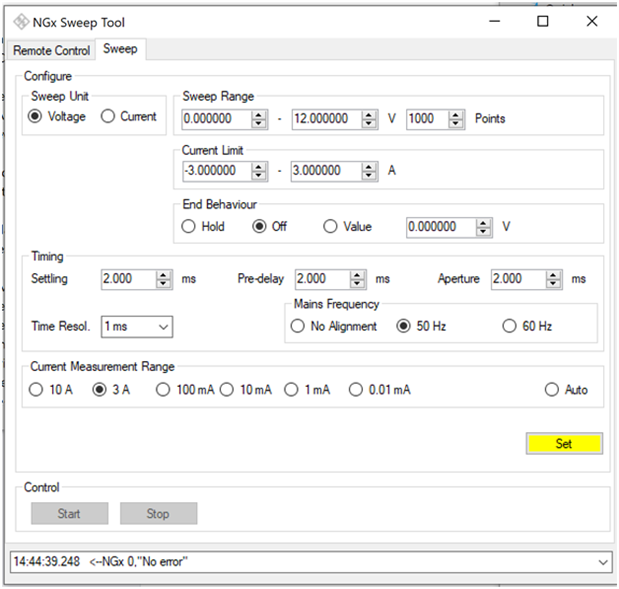Click the Stop sweep button
The image size is (619, 589).
click(x=158, y=514)
